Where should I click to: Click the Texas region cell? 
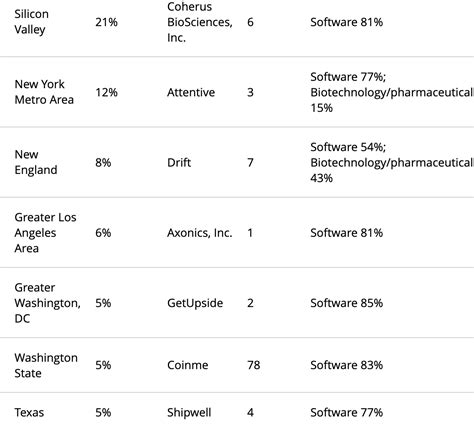[29, 413]
